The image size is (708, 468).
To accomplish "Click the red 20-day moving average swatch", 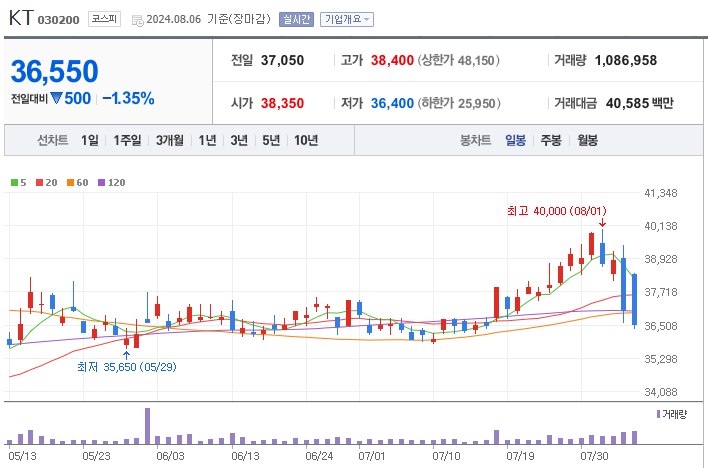I will [x=39, y=183].
